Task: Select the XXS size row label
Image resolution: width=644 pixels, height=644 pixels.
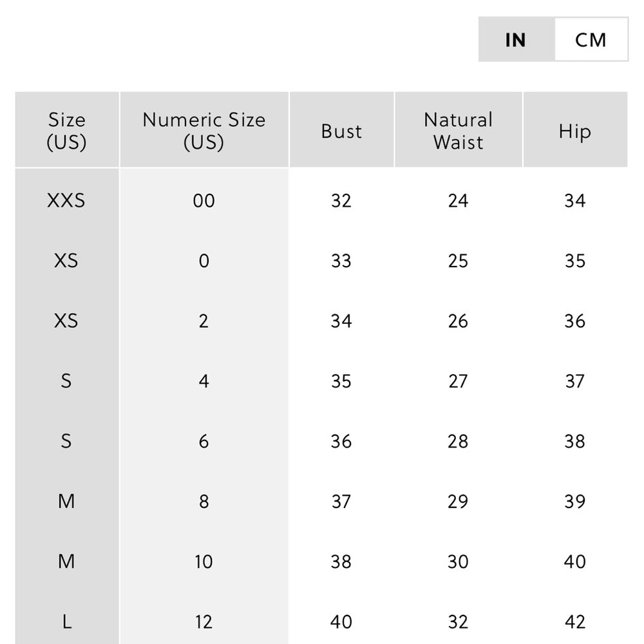Action: pyautogui.click(x=66, y=200)
